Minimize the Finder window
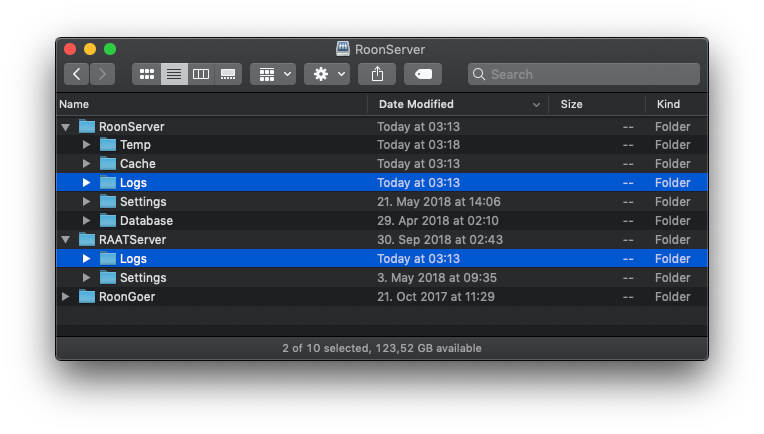Image resolution: width=764 pixels, height=434 pixels. [90, 49]
